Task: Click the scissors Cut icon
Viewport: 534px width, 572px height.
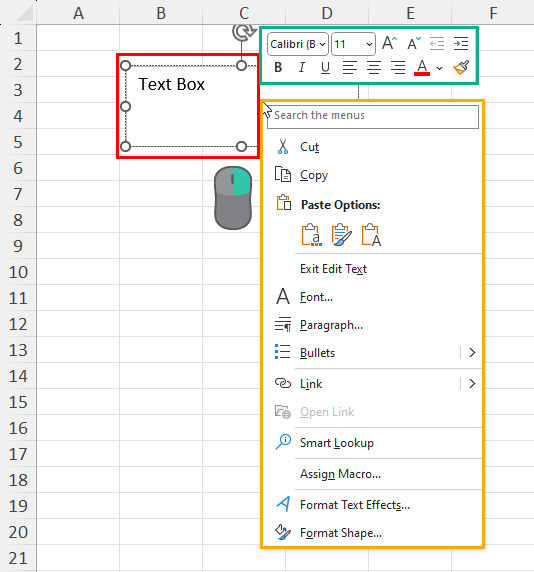Action: 283,146
